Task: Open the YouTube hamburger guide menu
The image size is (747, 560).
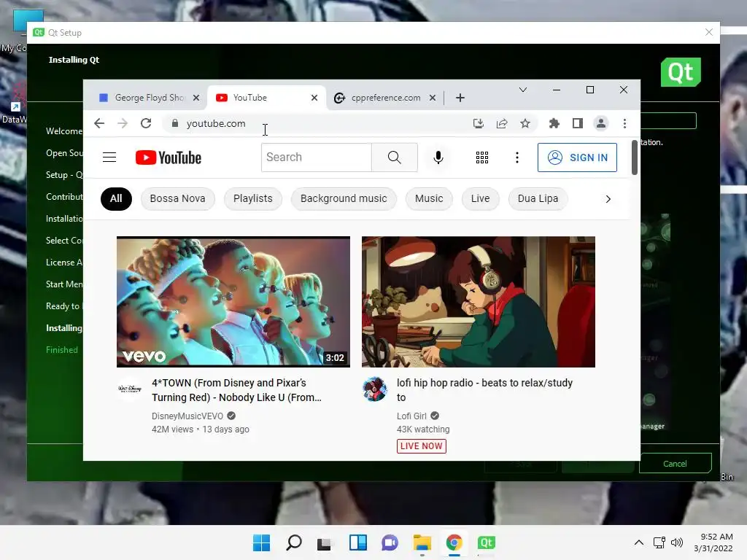Action: [109, 157]
